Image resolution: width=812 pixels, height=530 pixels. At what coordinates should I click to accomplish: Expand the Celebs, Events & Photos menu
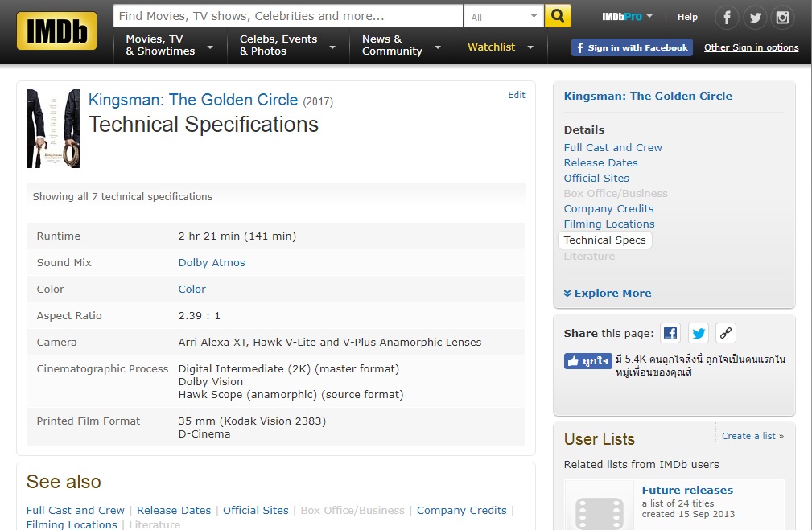point(287,46)
